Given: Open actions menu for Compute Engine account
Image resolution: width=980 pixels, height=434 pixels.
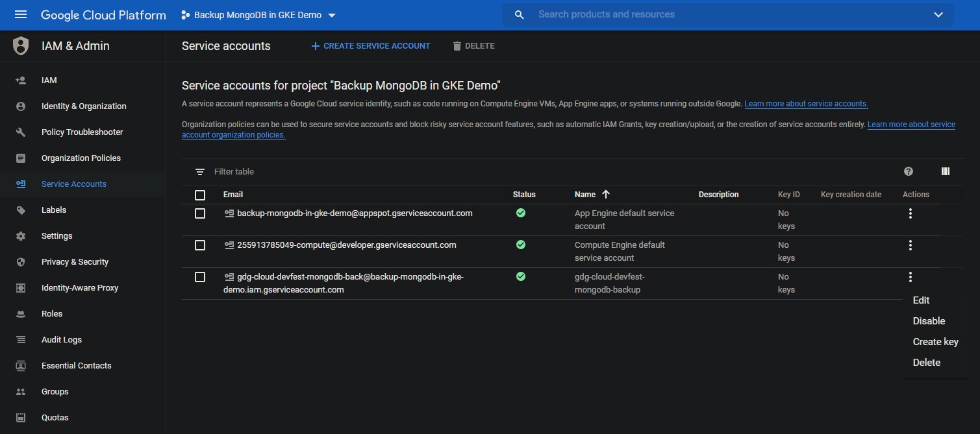Looking at the screenshot, I should pos(911,245).
